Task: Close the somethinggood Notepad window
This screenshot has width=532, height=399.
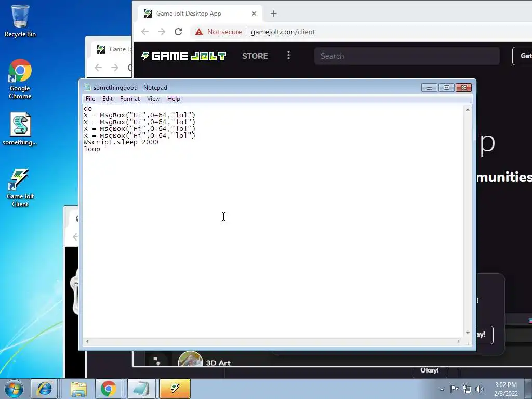Action: 463,88
